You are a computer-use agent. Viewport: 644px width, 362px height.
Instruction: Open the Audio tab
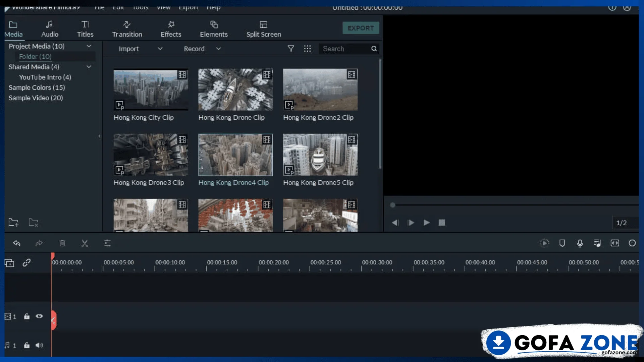[x=50, y=29]
